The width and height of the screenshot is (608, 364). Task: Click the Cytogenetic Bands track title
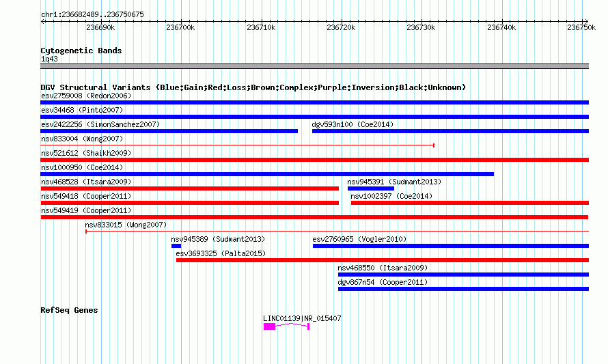[x=81, y=51]
